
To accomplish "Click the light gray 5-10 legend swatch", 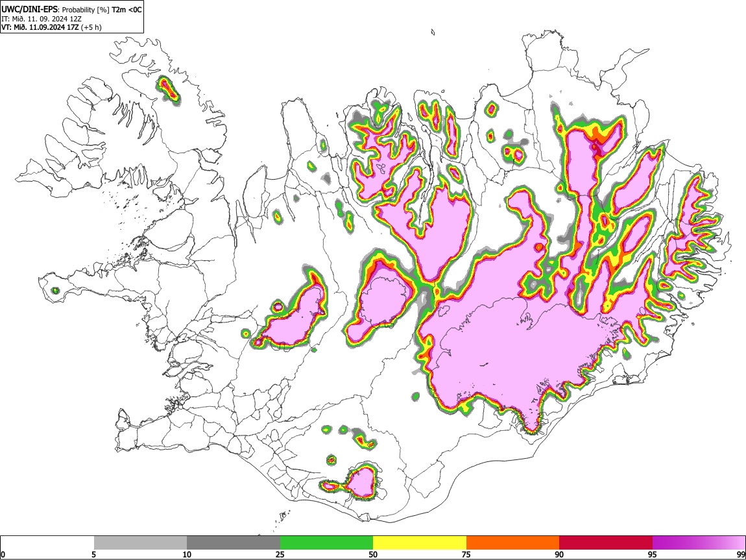I will click(140, 542).
